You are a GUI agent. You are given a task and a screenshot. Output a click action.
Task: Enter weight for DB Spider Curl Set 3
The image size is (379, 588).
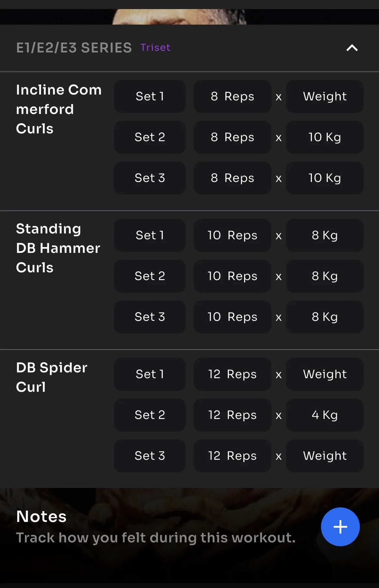(325, 456)
